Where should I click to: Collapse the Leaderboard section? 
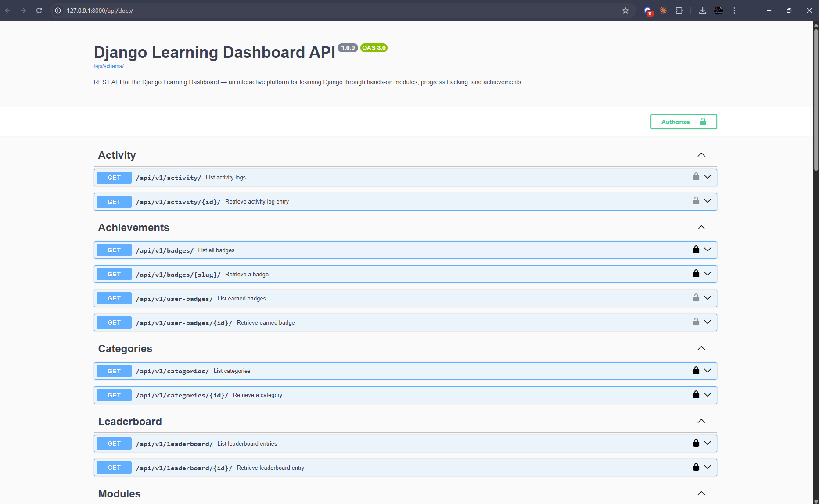tap(701, 421)
